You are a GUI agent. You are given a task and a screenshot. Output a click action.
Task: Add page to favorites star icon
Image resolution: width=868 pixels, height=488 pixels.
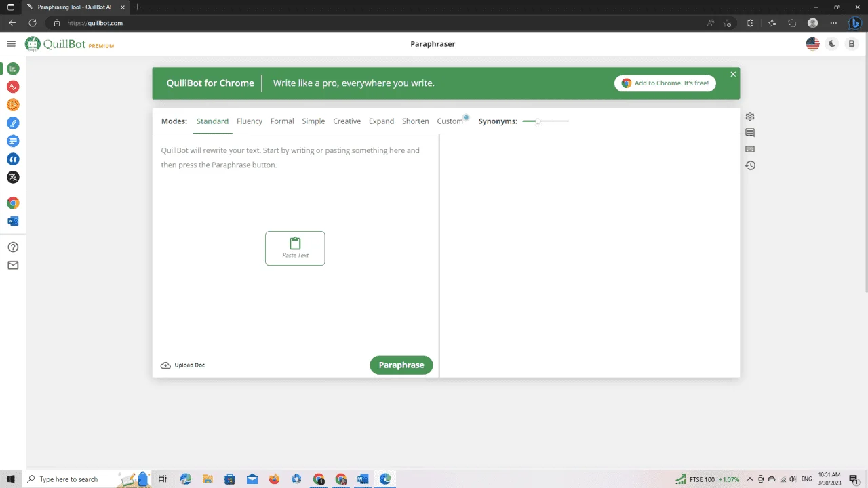coord(728,23)
